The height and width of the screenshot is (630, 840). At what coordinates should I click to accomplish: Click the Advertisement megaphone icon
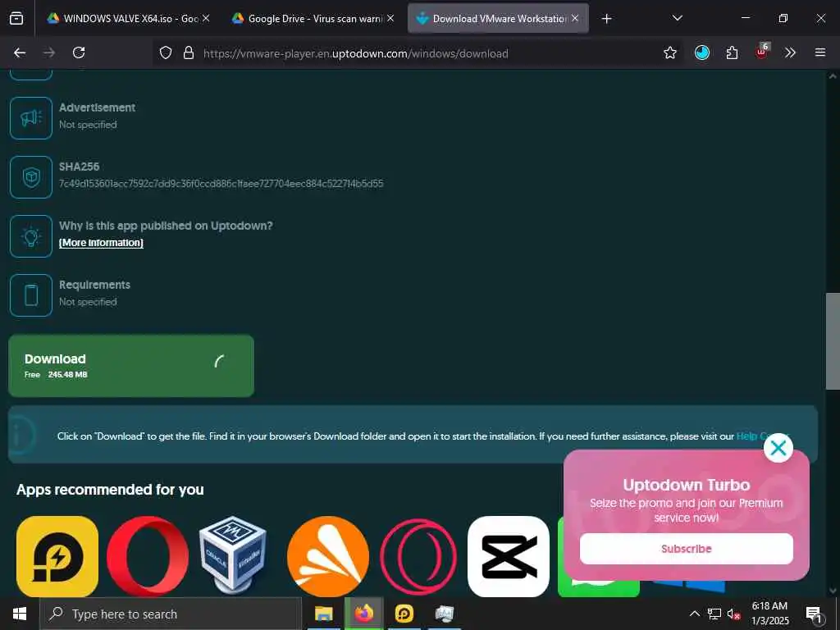(x=31, y=118)
